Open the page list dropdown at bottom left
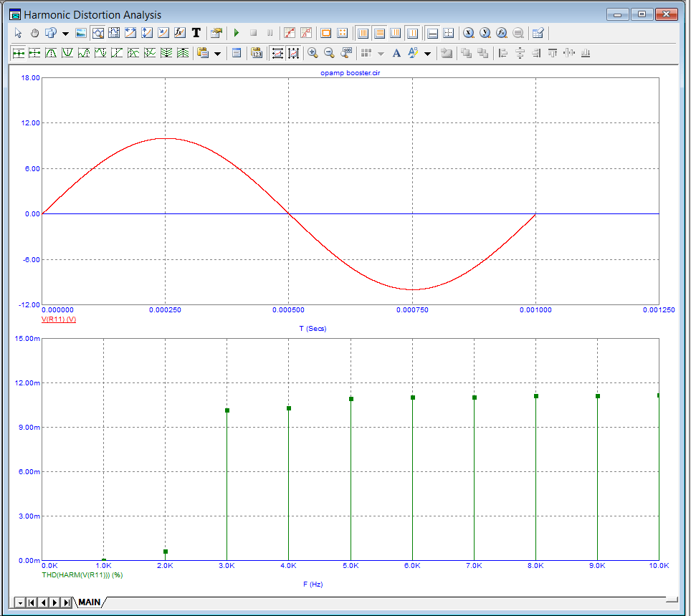This screenshot has width=691, height=616. [x=20, y=602]
